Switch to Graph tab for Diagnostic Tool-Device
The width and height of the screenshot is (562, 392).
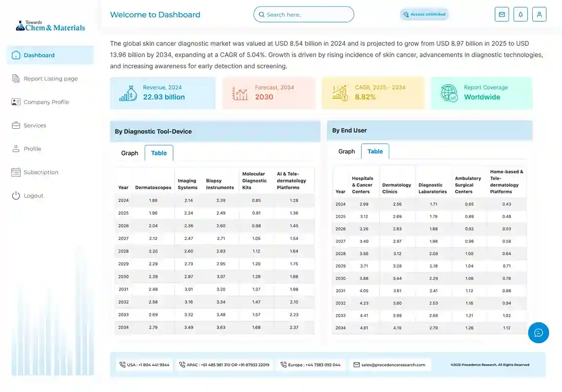[x=130, y=153]
